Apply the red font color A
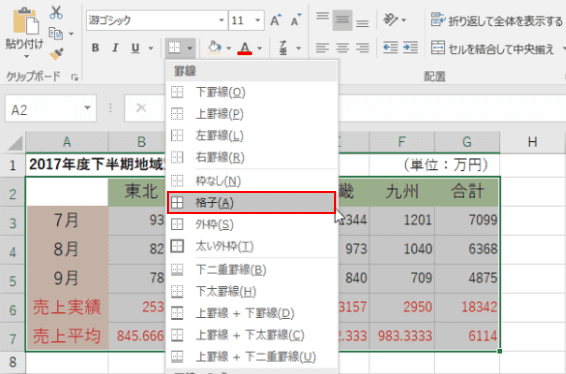The height and width of the screenshot is (374, 566). pyautogui.click(x=245, y=48)
